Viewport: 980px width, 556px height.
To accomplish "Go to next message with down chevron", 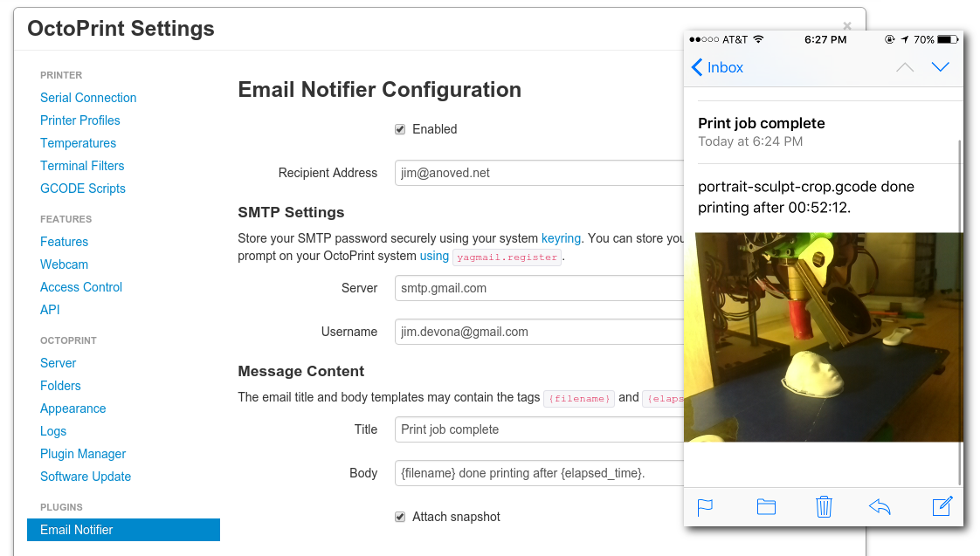I will click(940, 67).
